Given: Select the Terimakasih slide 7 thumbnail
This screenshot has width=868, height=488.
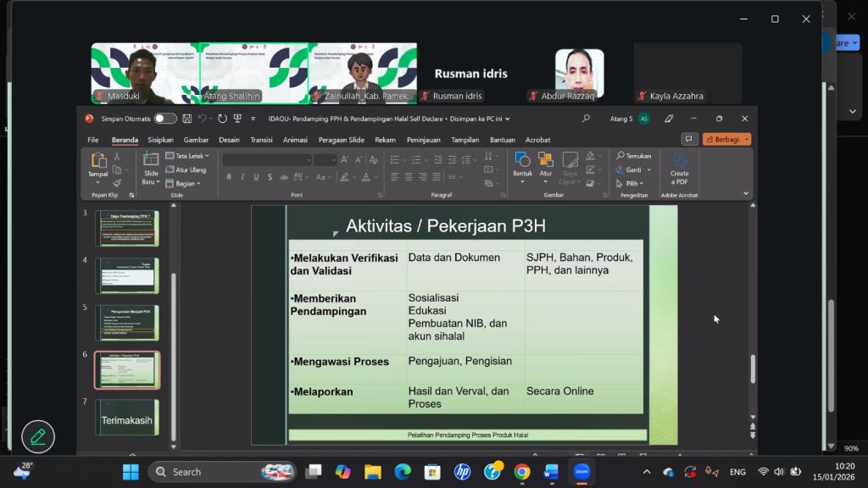Looking at the screenshot, I should point(127,418).
